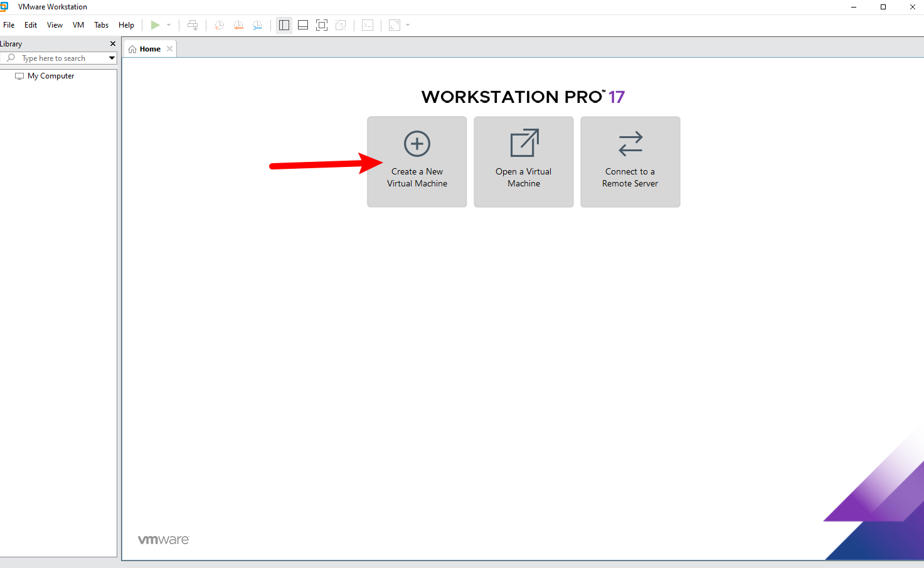Maximize the VMware Workstation window
The image size is (924, 568).
click(883, 7)
